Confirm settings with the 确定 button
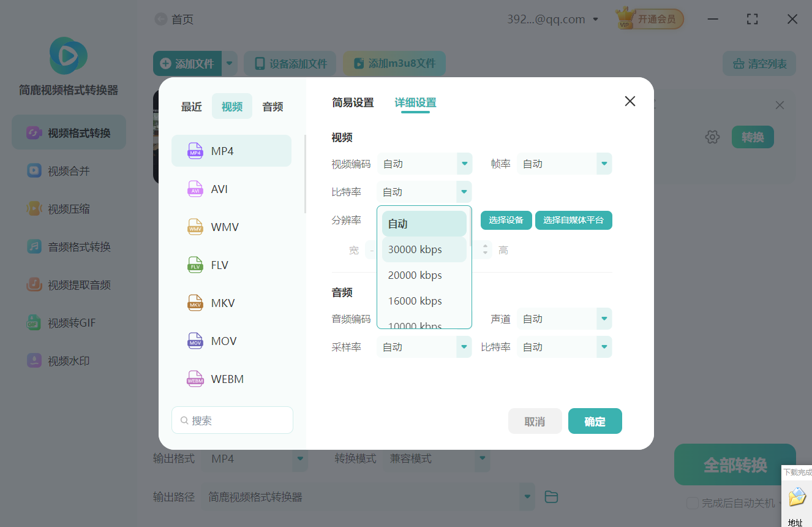The image size is (812, 527). pyautogui.click(x=595, y=421)
